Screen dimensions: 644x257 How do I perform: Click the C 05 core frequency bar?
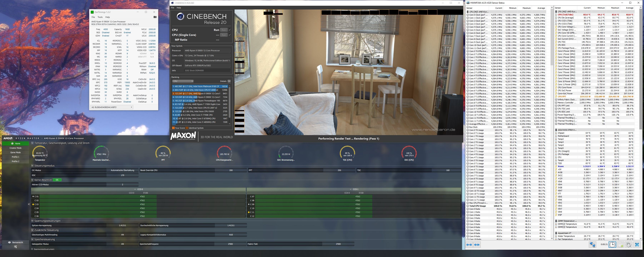click(x=142, y=212)
